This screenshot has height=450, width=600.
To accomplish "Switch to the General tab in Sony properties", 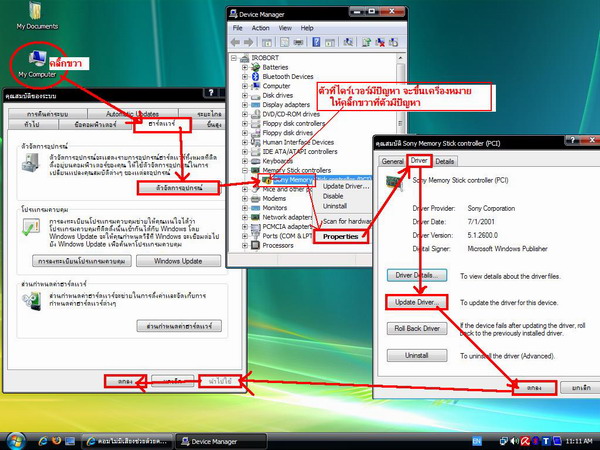I will pyautogui.click(x=392, y=161).
